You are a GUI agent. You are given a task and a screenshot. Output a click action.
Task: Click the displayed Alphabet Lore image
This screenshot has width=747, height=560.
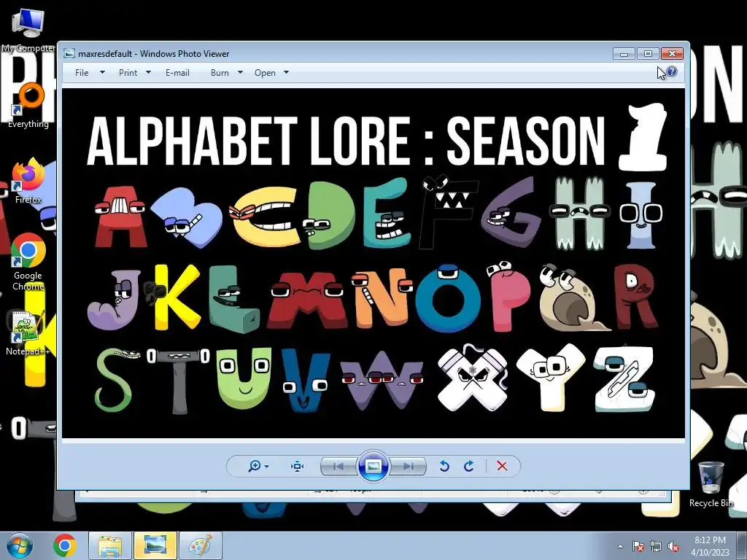point(373,262)
